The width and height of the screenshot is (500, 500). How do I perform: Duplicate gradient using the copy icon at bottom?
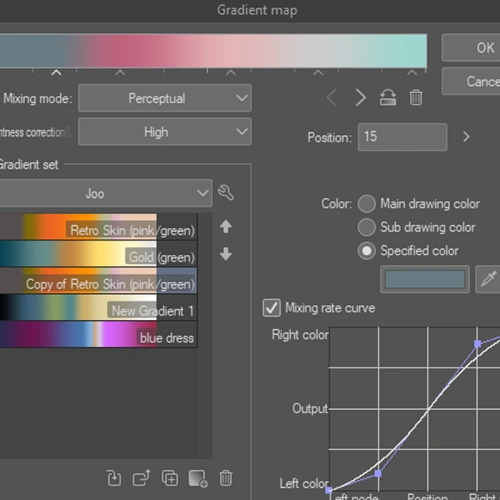pos(170,478)
